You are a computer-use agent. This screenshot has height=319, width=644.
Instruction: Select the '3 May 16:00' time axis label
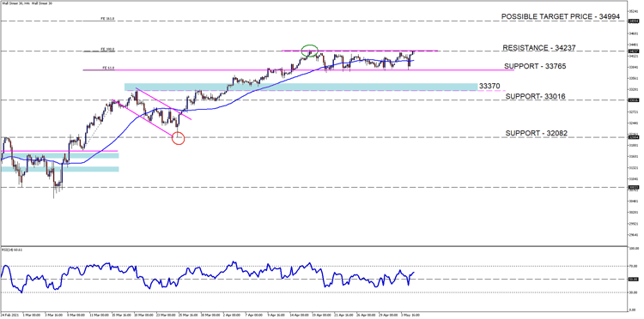tap(410, 316)
